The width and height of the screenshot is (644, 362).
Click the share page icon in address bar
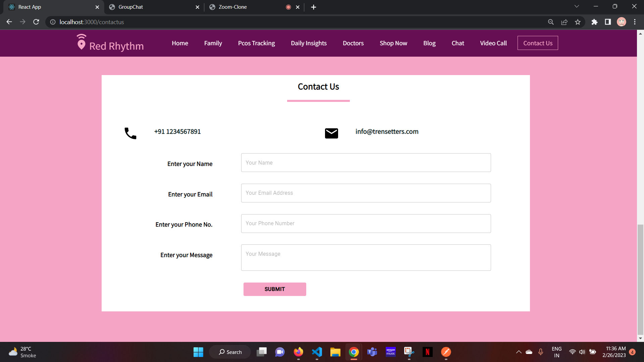click(x=564, y=22)
